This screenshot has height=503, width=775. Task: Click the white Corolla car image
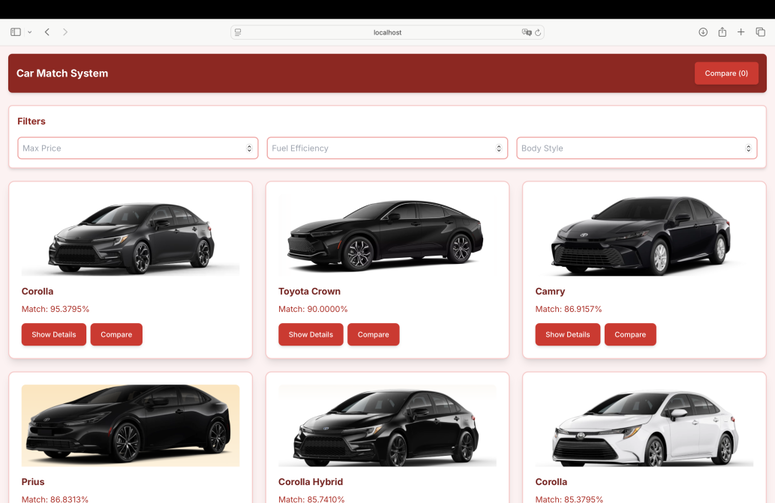644,425
